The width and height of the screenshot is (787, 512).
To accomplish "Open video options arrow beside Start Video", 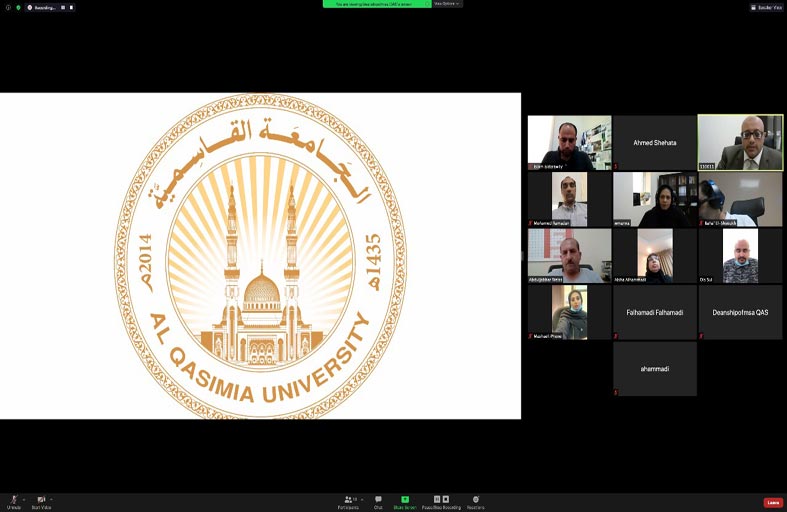I will pyautogui.click(x=52, y=499).
